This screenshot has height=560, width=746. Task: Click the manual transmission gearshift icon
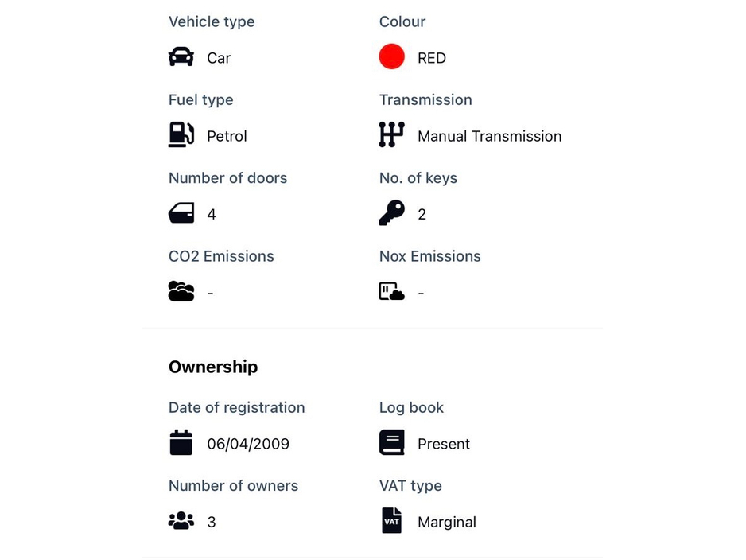391,135
